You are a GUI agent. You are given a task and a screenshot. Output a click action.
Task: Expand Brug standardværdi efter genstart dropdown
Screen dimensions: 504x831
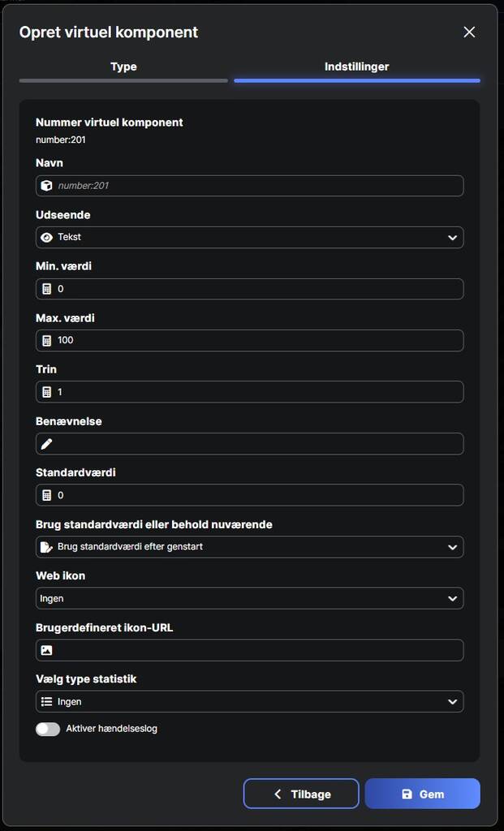[x=249, y=547]
